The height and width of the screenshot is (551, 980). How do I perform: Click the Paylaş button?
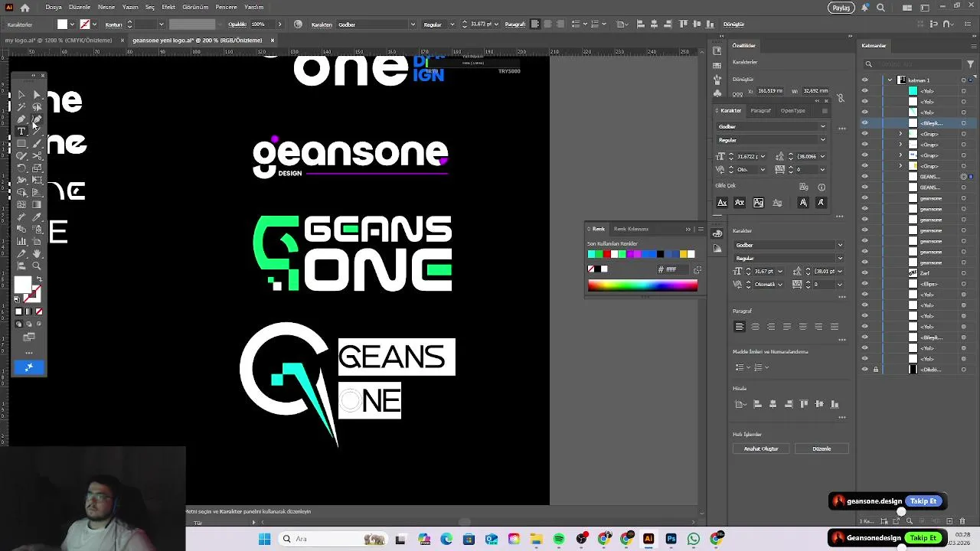(841, 8)
